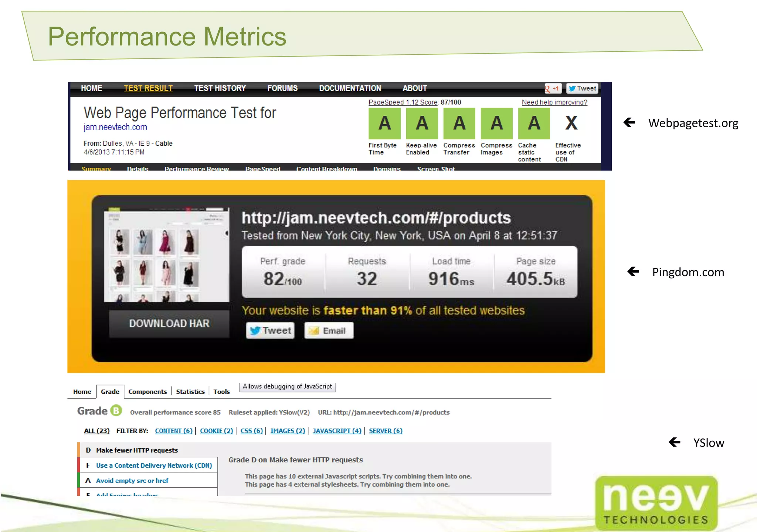Switch to the Components tab in YSlow
Image resolution: width=757 pixels, height=532 pixels.
click(x=147, y=392)
